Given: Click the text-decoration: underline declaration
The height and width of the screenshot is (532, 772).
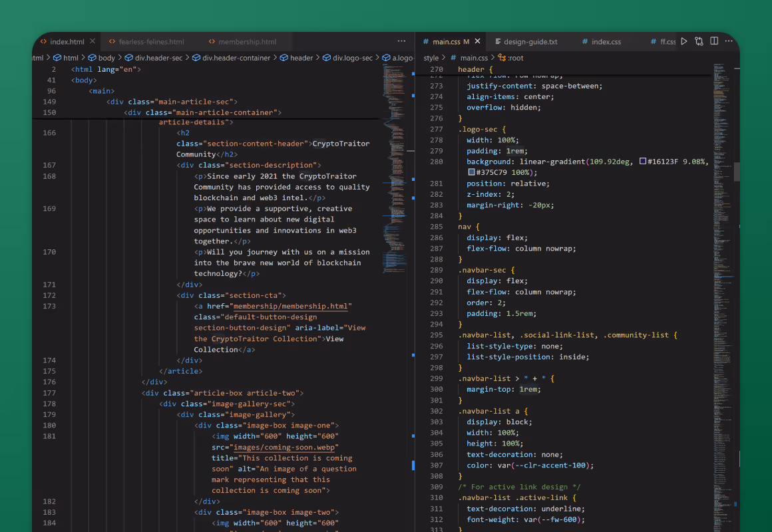Looking at the screenshot, I should 526,509.
